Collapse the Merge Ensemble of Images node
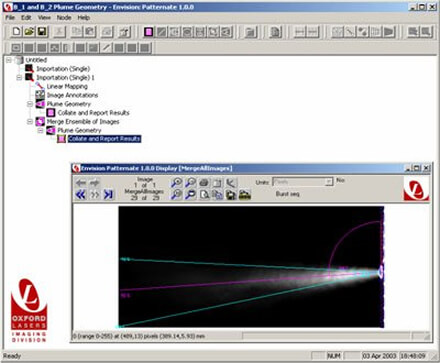This screenshot has width=440, height=363. [30, 122]
